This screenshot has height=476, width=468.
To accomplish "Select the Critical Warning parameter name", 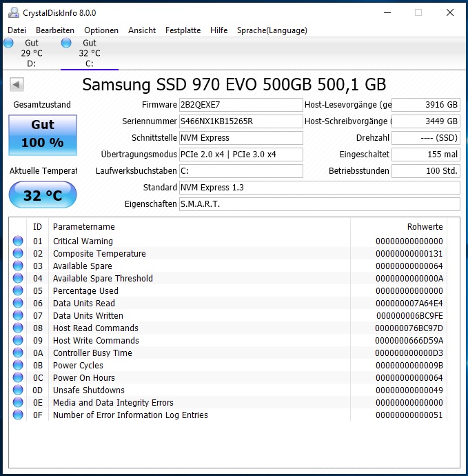I will [x=83, y=241].
